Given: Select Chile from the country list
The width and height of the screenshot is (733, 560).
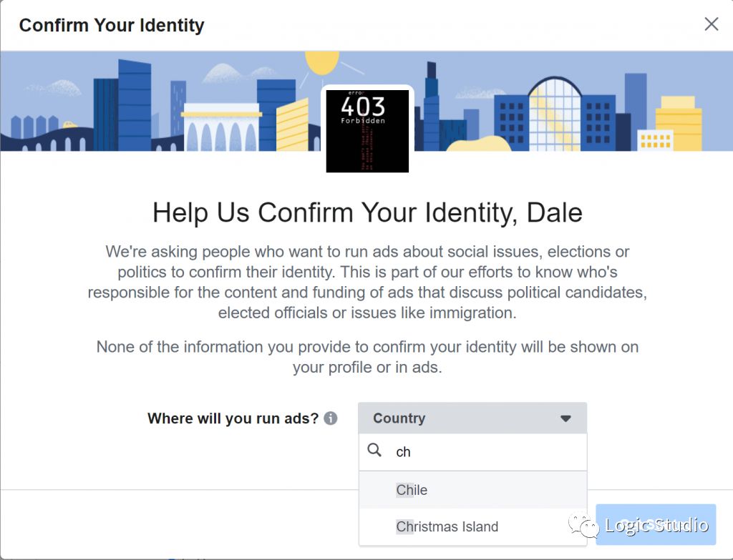Looking at the screenshot, I should point(472,490).
